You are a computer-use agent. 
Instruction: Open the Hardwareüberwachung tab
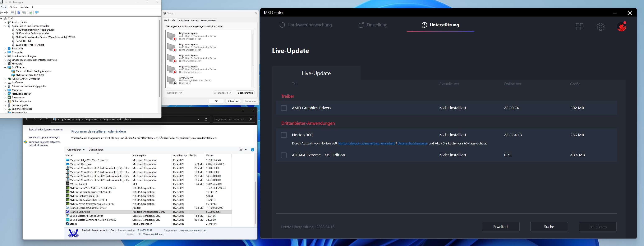pos(305,25)
